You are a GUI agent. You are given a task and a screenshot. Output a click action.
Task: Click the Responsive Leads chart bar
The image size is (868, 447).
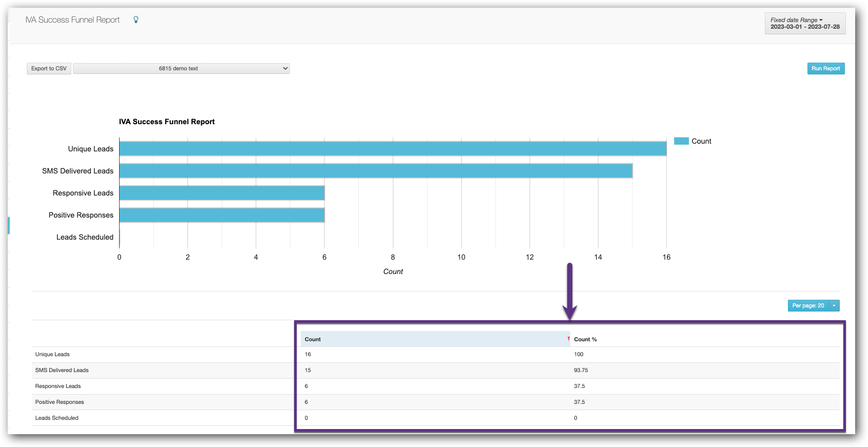click(222, 193)
